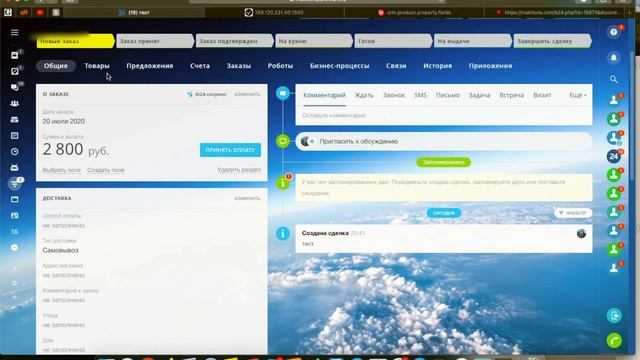Select the Общие tab
640x360 pixels.
(56, 66)
